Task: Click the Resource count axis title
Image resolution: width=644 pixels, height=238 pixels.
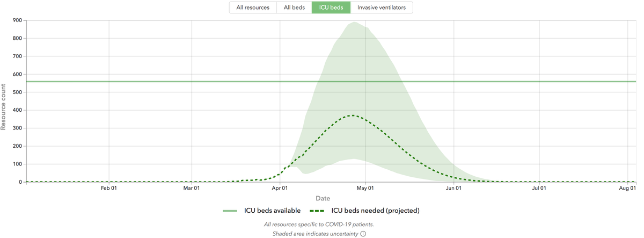Action: (4, 106)
